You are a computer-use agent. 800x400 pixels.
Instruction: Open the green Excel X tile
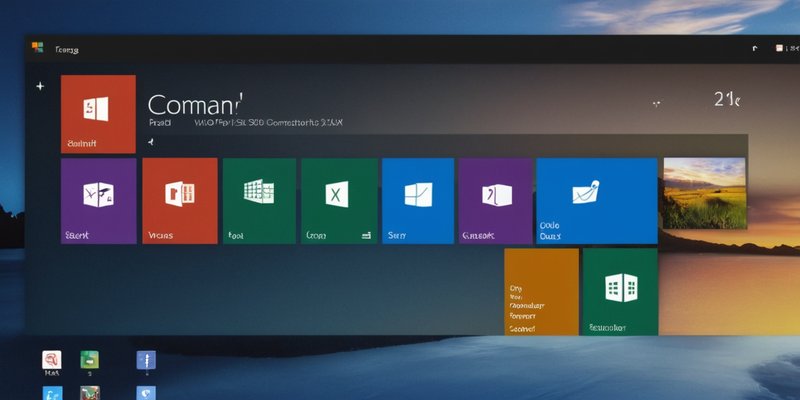[x=339, y=201]
